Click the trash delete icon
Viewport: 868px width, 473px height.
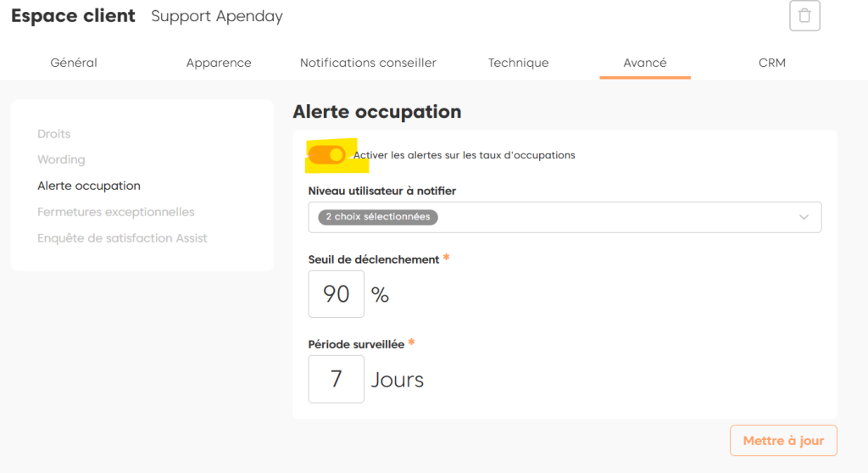pyautogui.click(x=804, y=16)
